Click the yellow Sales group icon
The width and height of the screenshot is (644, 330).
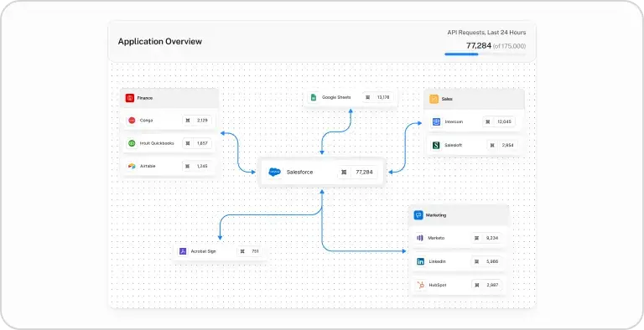434,99
